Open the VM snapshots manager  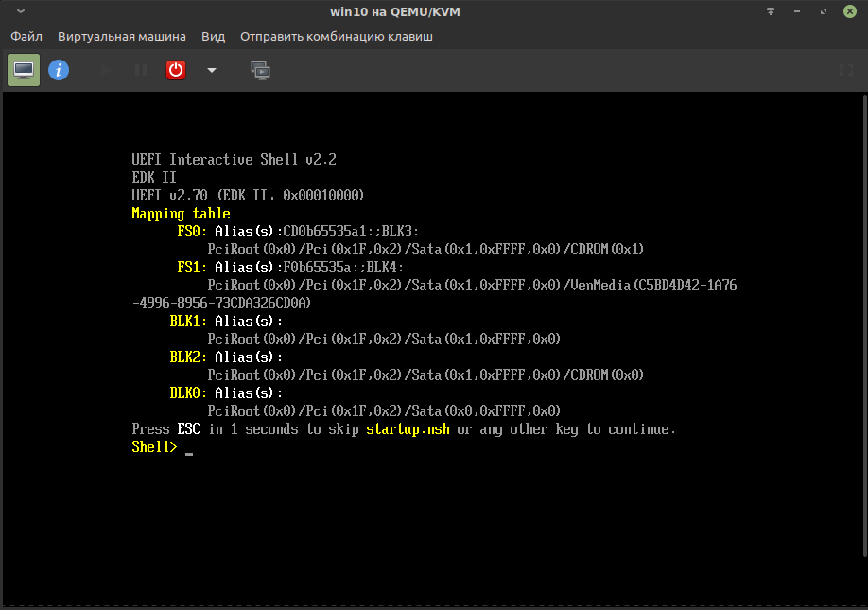(260, 70)
